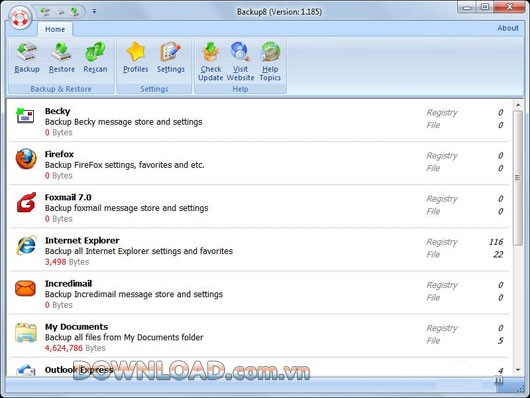Image resolution: width=530 pixels, height=398 pixels.
Task: Open the About link
Action: coord(508,28)
